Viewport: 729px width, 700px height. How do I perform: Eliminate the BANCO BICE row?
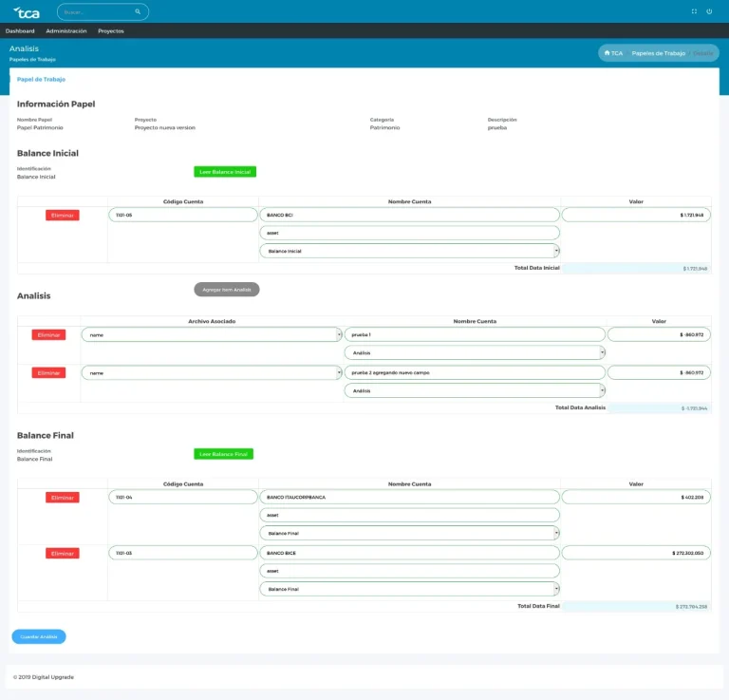point(63,553)
